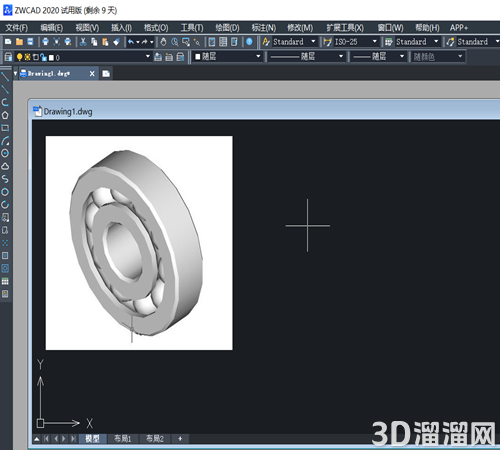Select the Rectangle tool in left toolbar

click(x=5, y=128)
